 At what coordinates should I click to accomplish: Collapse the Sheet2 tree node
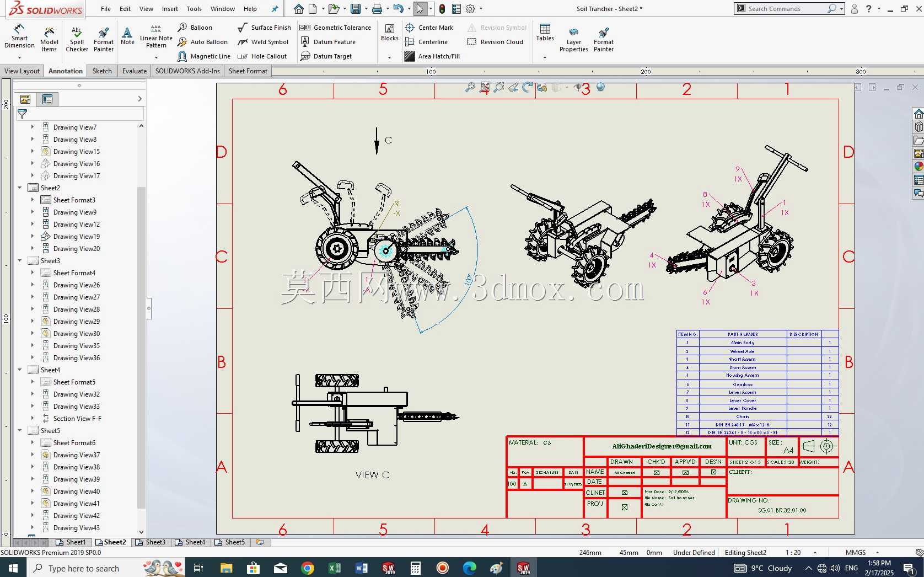click(20, 188)
